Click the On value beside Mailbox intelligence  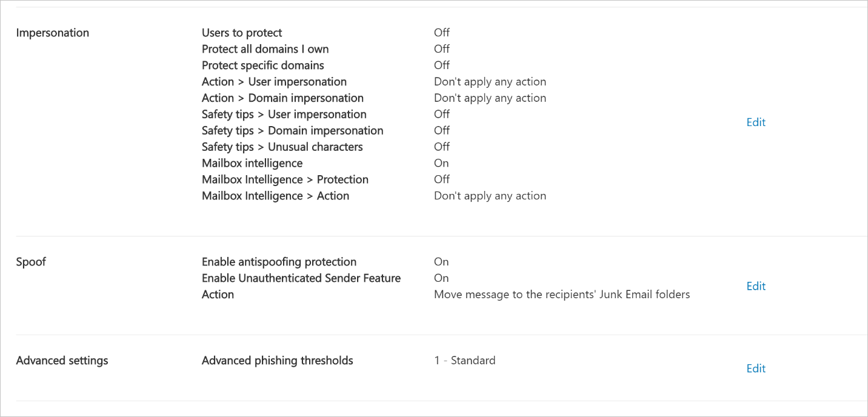click(x=441, y=163)
